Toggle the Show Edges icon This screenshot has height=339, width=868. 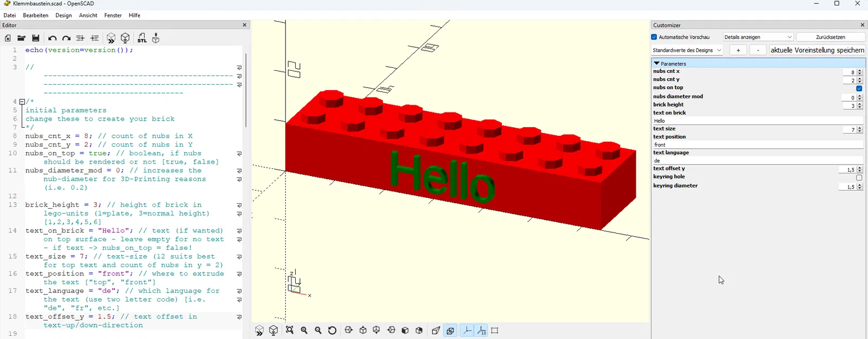[x=495, y=330]
